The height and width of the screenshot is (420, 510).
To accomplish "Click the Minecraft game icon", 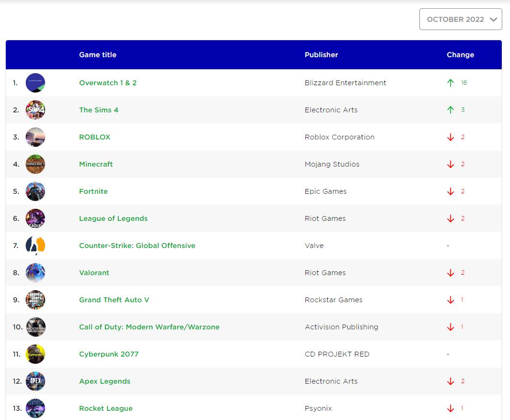I will coord(35,164).
